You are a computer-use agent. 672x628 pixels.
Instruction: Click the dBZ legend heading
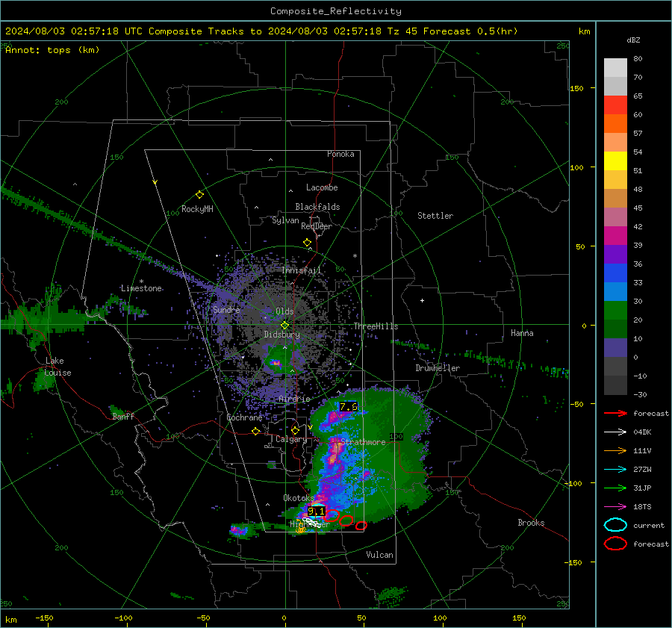pyautogui.click(x=633, y=40)
